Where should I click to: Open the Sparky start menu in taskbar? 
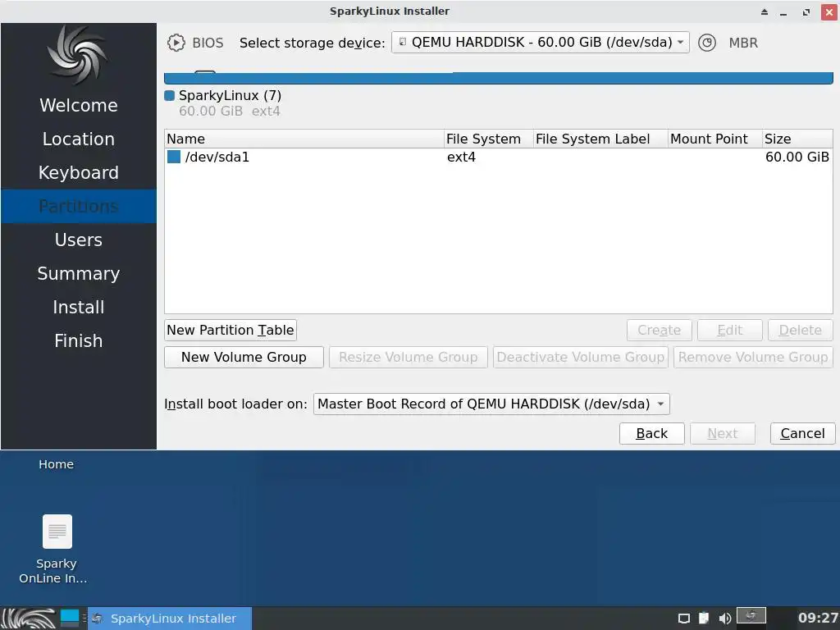tap(28, 619)
